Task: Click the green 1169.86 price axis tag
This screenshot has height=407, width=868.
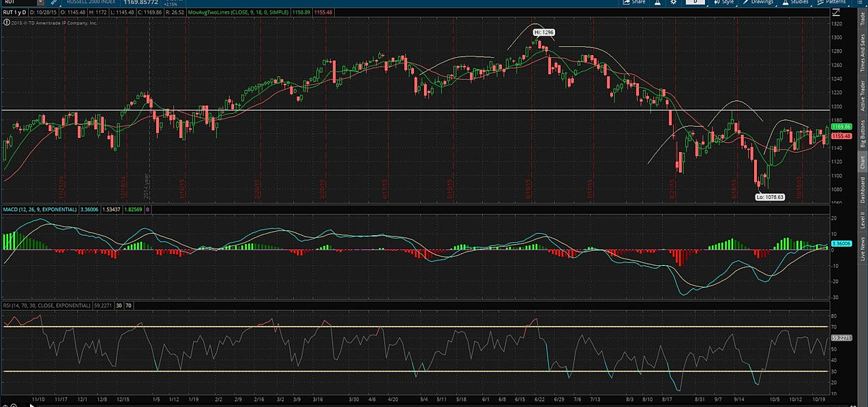Action: pos(841,127)
